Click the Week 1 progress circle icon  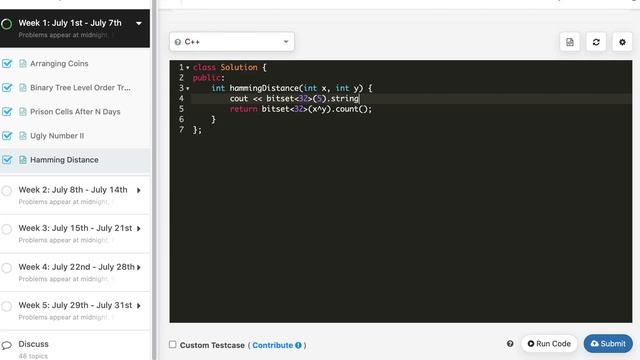(x=7, y=24)
